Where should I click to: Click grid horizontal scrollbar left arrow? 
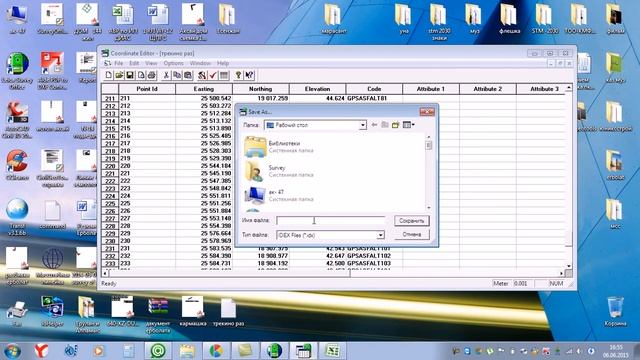tap(105, 273)
